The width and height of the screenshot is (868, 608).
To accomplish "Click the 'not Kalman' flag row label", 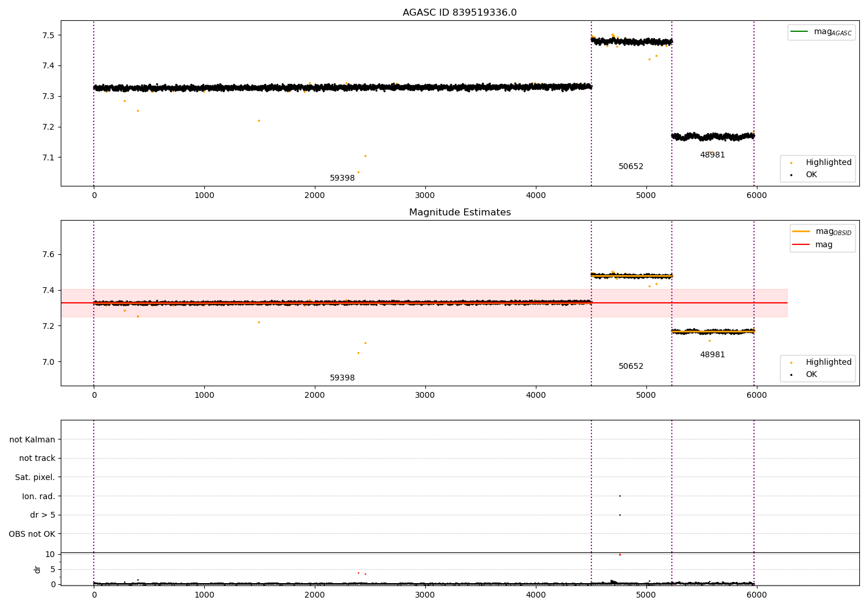I will 32,439.
